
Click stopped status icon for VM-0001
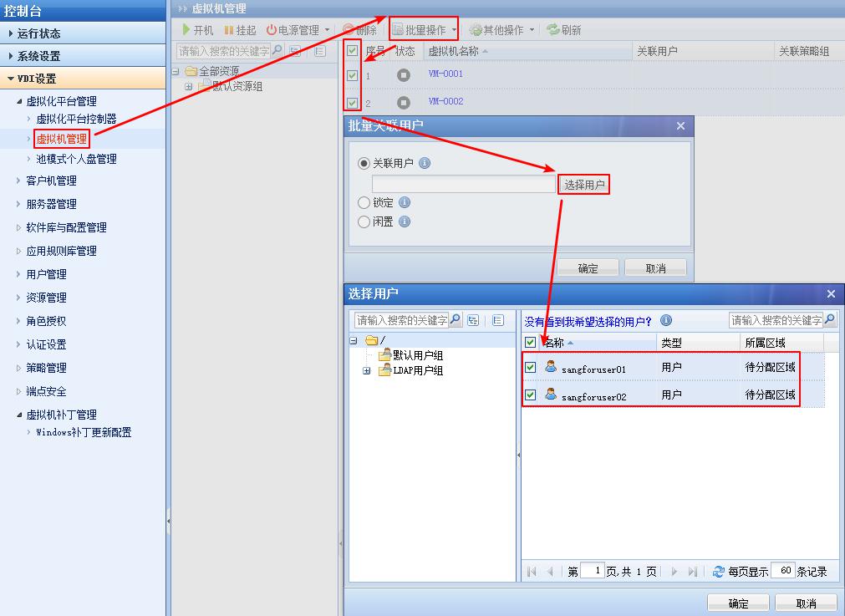click(404, 74)
